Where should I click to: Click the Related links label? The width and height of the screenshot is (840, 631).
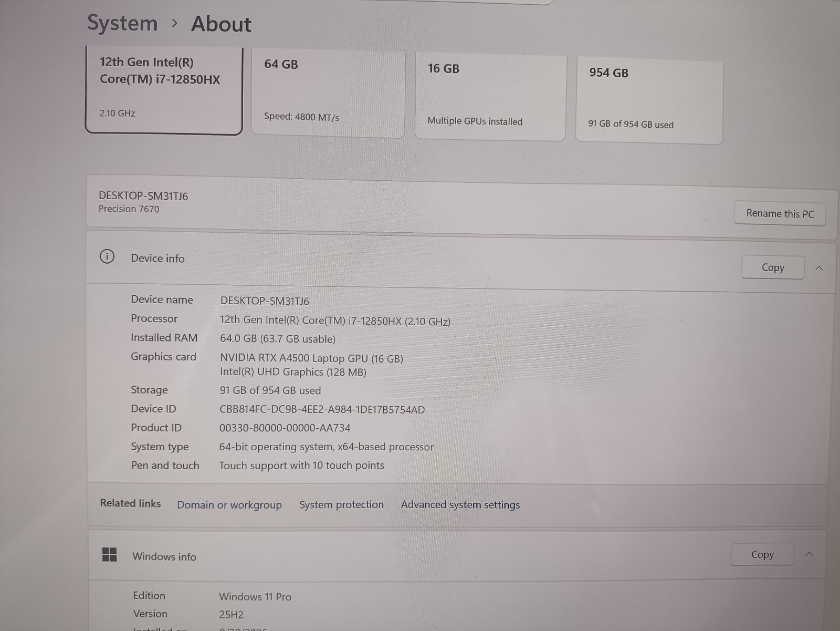(131, 503)
